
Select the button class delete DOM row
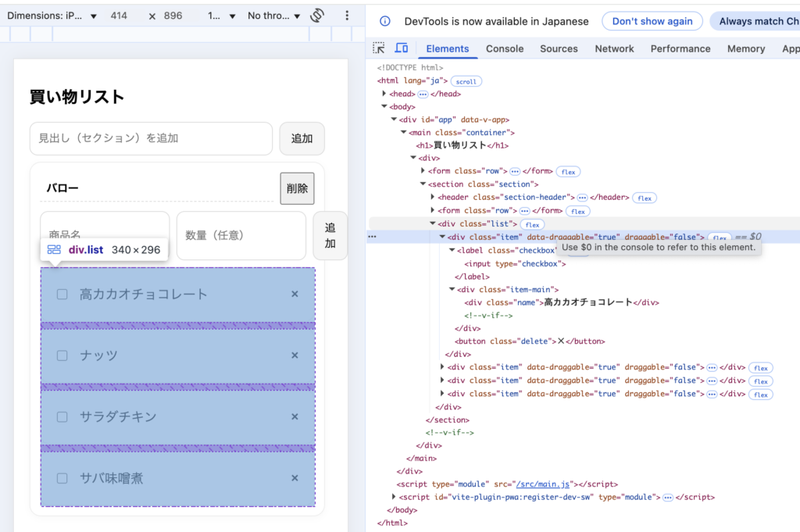[530, 341]
